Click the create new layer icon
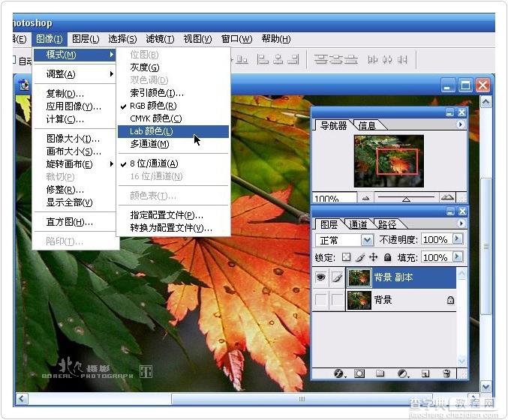This screenshot has width=508, height=420. pyautogui.click(x=425, y=373)
